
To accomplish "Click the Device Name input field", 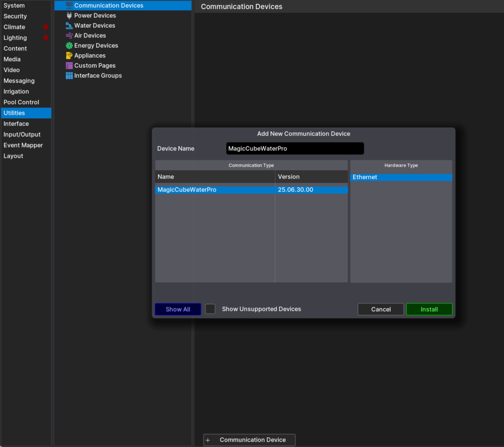I will 295,148.
